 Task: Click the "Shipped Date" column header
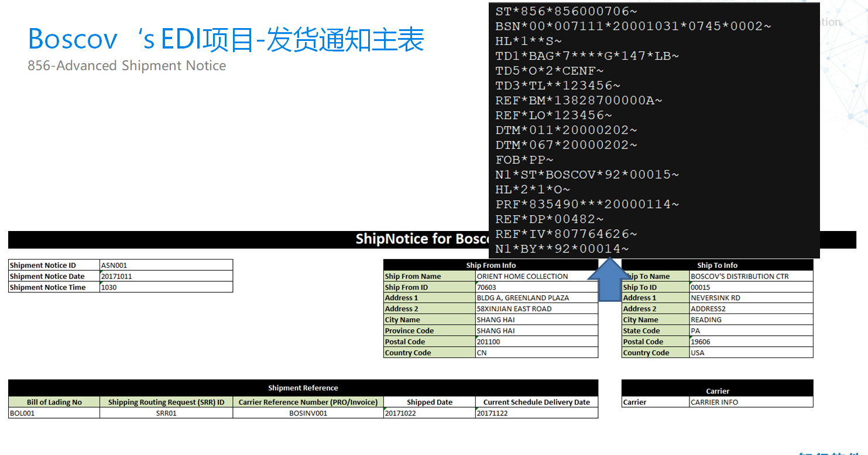pyautogui.click(x=430, y=402)
